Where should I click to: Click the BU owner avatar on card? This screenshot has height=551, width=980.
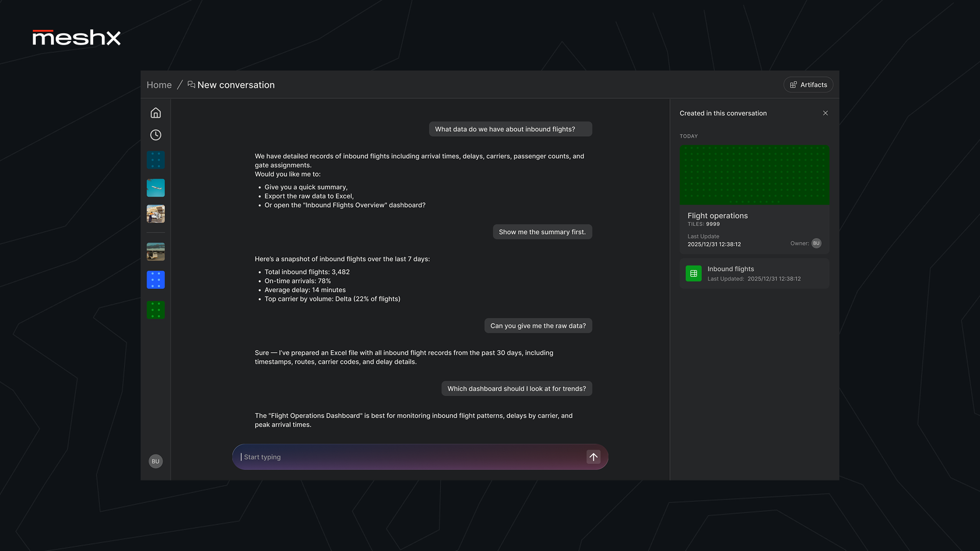click(x=816, y=243)
